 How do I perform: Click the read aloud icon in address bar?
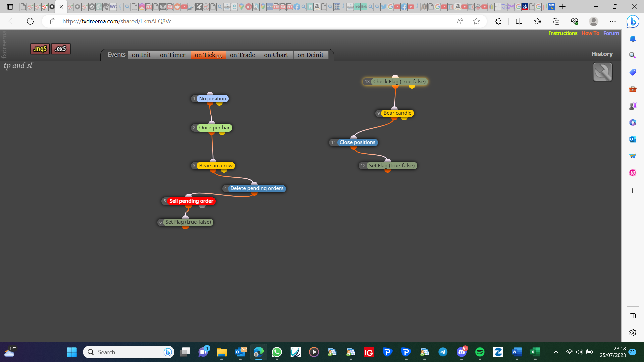(460, 21)
